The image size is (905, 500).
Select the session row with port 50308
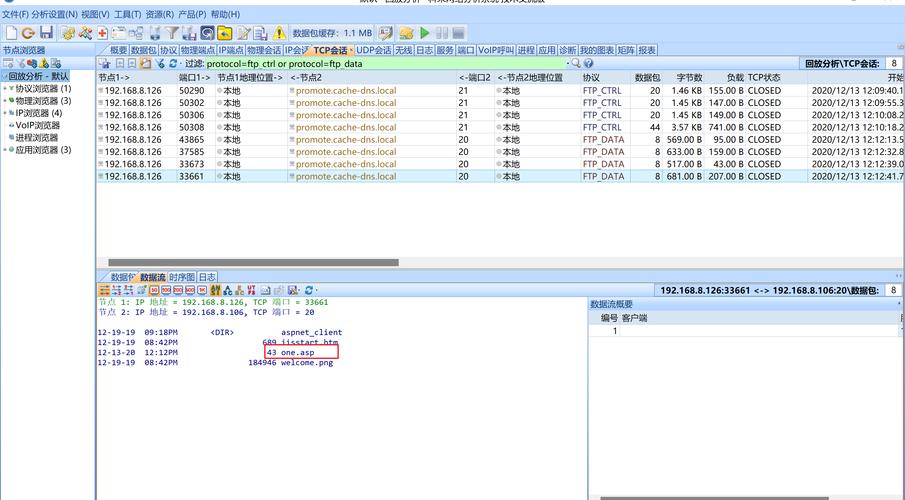[500, 128]
